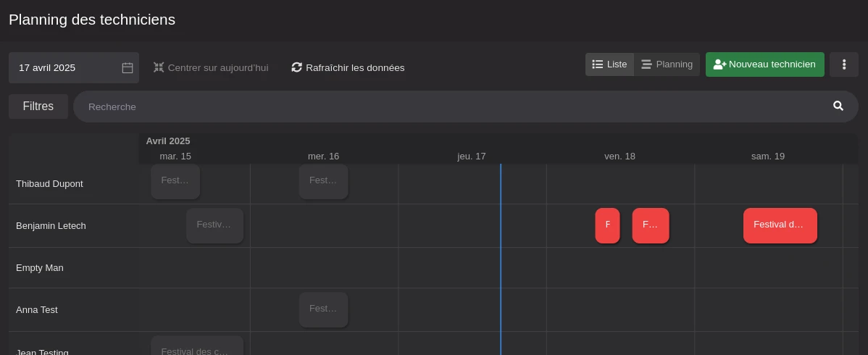Select the ven. 18 day header
868x355 pixels.
[x=619, y=156]
